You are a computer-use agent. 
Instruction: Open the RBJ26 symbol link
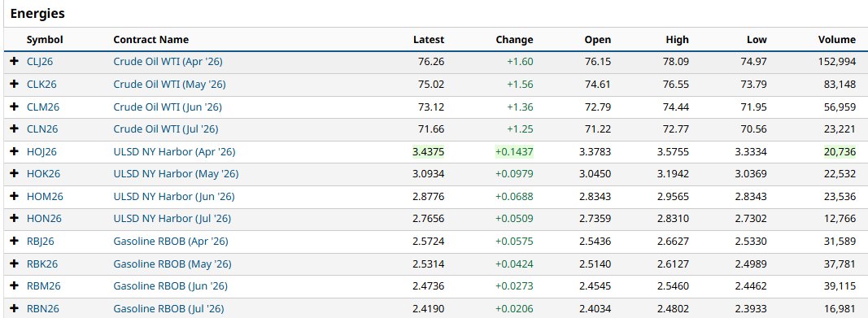point(41,241)
